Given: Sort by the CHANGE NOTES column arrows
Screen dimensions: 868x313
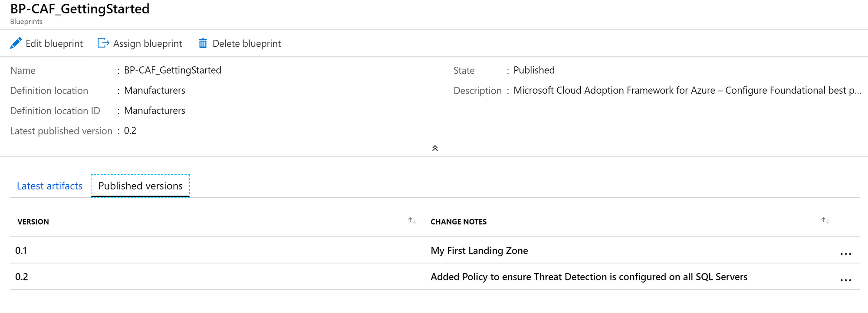Looking at the screenshot, I should (825, 221).
